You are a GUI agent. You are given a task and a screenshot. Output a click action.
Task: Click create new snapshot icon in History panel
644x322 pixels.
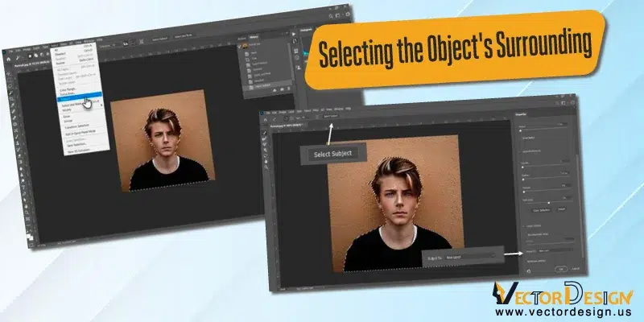[282, 89]
